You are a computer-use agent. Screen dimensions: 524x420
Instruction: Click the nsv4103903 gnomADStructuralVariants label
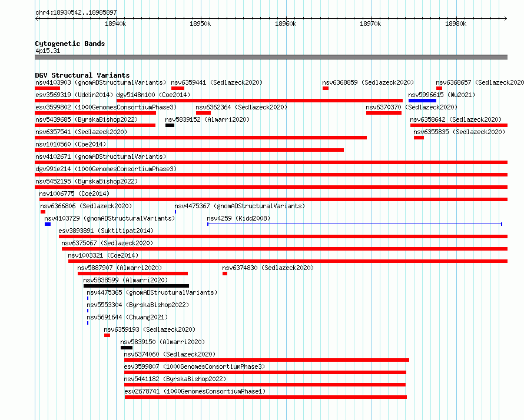pos(101,82)
